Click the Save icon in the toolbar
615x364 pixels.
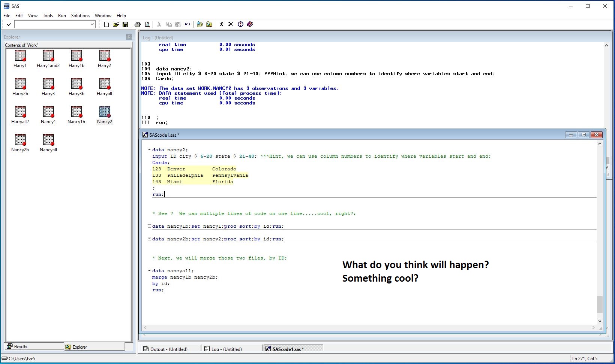(x=125, y=24)
